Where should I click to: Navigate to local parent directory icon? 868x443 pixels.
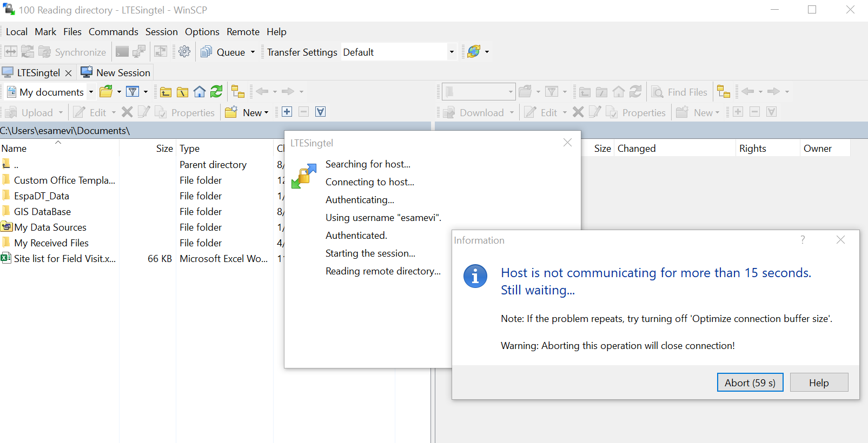pos(165,92)
